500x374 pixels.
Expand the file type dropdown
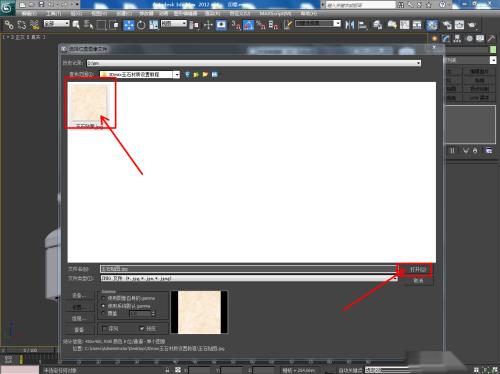tap(395, 278)
